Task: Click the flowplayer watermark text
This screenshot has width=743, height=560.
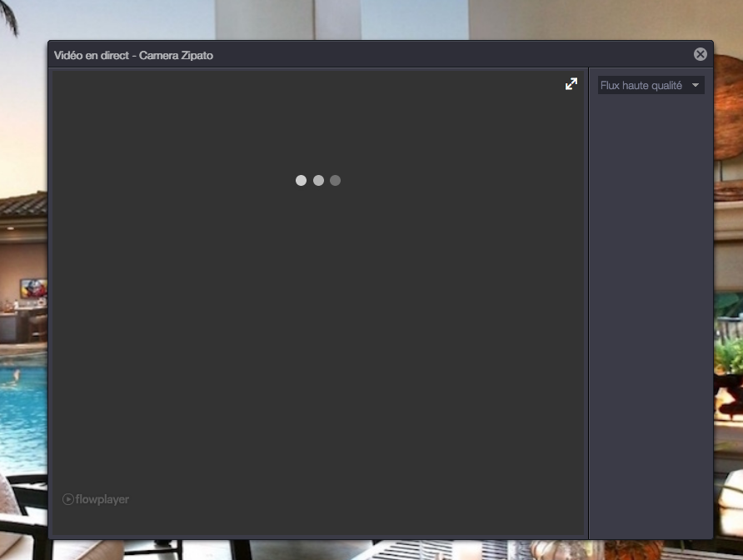Action: click(x=102, y=499)
